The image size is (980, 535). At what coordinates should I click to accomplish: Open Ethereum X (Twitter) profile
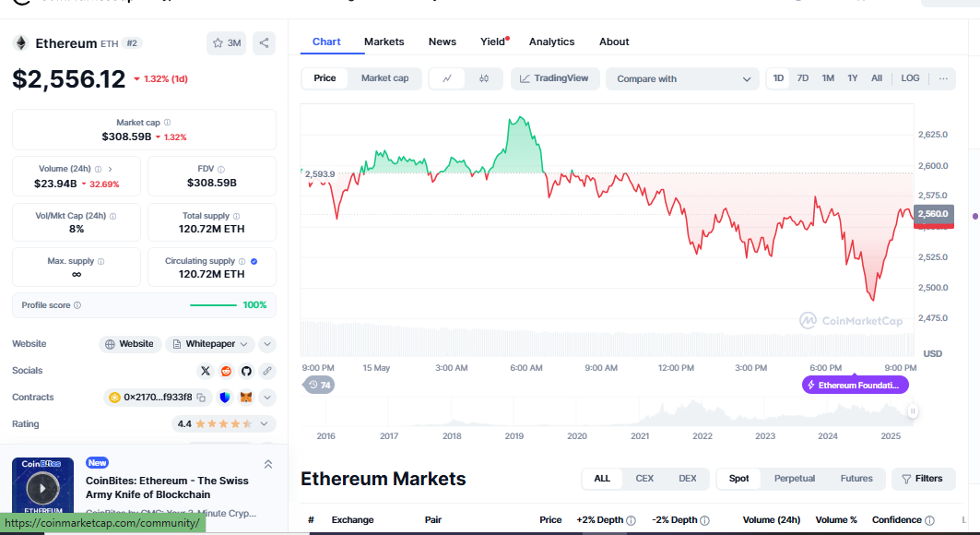coord(205,371)
